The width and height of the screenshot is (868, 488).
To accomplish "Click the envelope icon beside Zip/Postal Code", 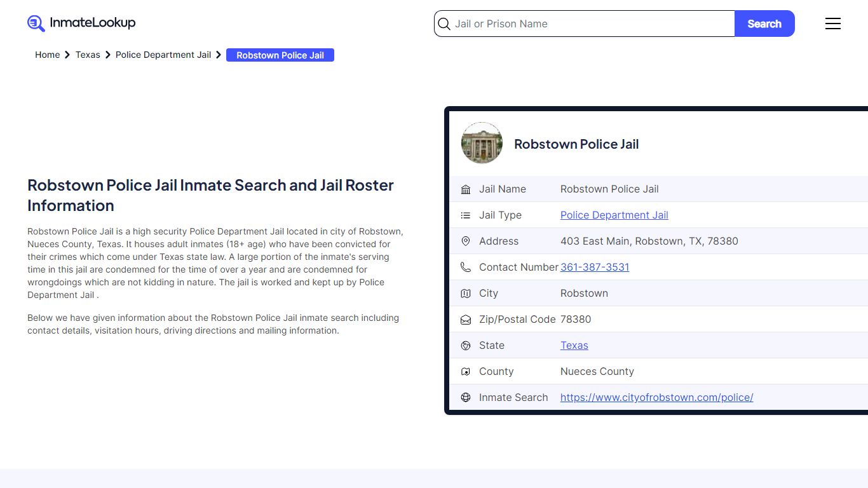I will (466, 319).
